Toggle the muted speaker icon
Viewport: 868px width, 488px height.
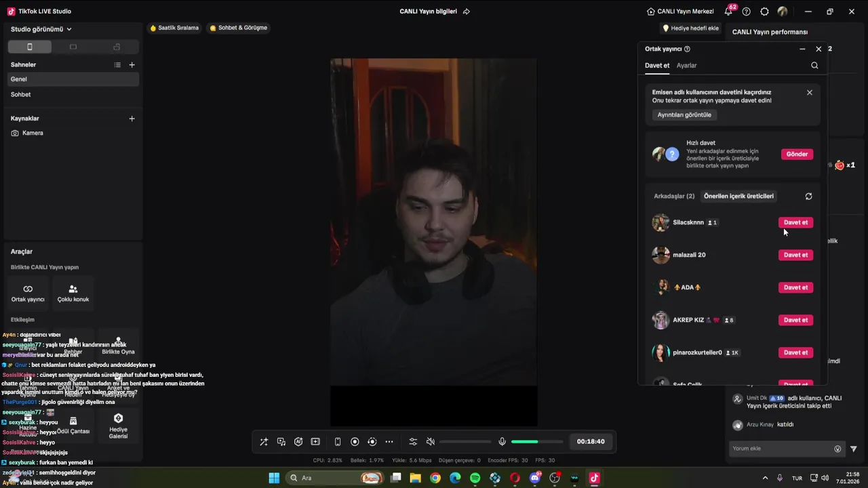click(x=430, y=442)
